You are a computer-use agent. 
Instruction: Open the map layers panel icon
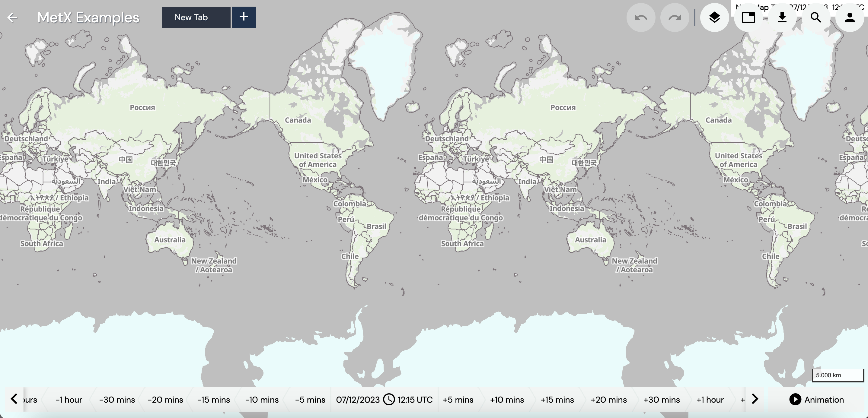point(715,17)
